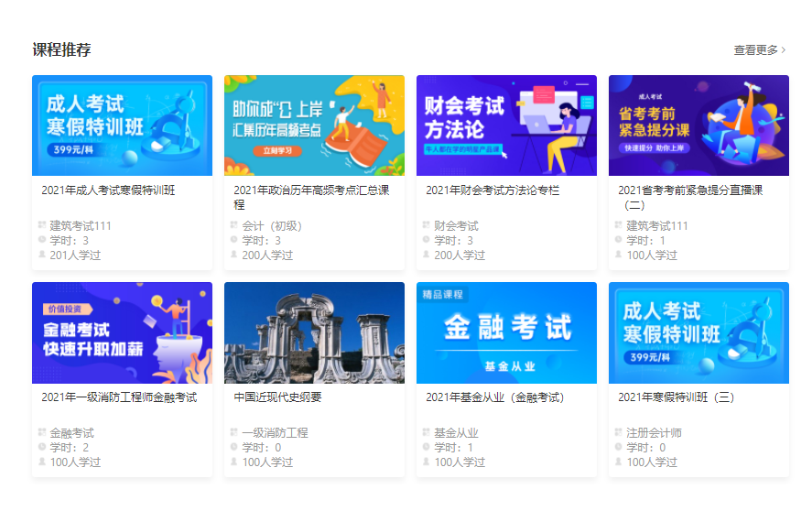
Task: Click the arrow chevron after 查看更多
Action: click(784, 50)
